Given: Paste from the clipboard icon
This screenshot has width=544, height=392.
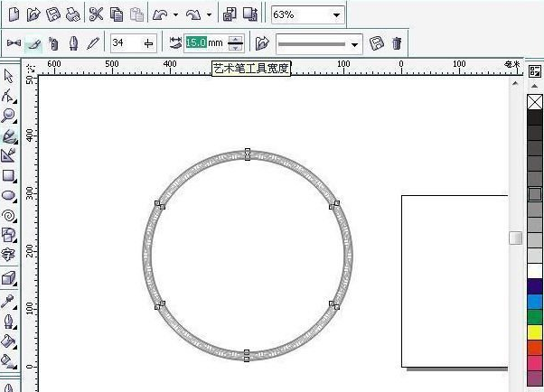Looking at the screenshot, I should pyautogui.click(x=136, y=14).
